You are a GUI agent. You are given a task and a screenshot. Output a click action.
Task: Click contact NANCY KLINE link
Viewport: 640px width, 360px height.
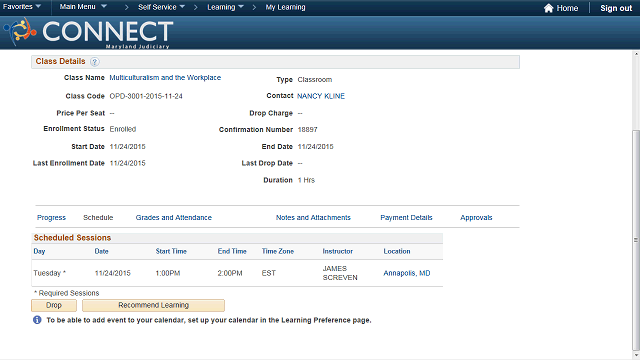pyautogui.click(x=321, y=96)
